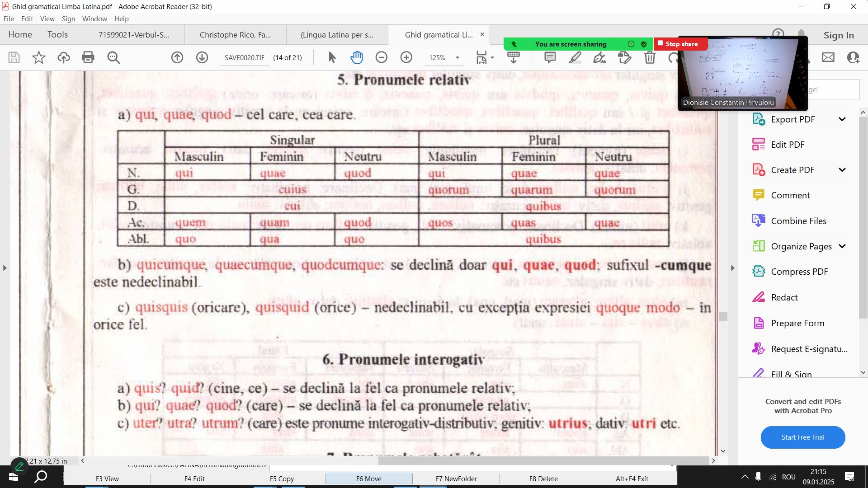Viewport: 868px width, 488px height.
Task: Choose the Selection arrow tool
Action: pyautogui.click(x=332, y=57)
